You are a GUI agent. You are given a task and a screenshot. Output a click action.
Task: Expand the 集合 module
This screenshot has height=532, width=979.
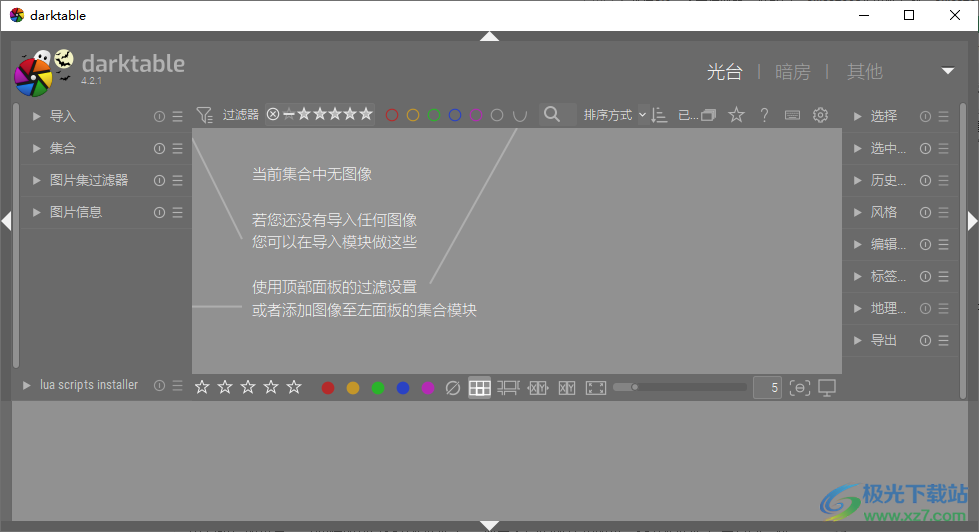pos(36,148)
